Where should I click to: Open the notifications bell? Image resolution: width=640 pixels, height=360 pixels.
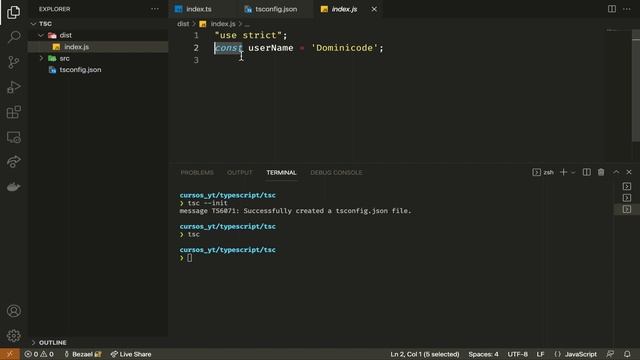[x=627, y=354]
